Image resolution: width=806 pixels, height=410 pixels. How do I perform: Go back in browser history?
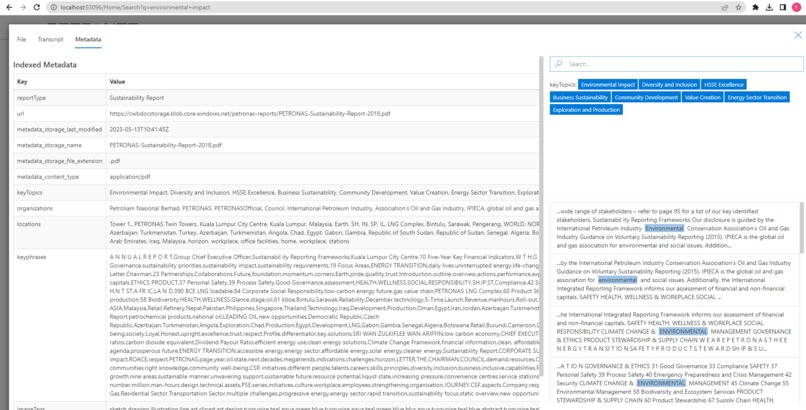click(9, 7)
